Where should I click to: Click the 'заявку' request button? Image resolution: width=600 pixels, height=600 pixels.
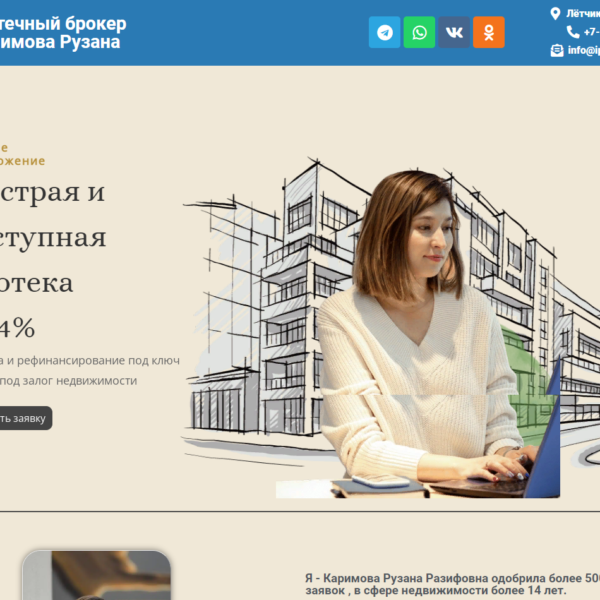(25, 418)
